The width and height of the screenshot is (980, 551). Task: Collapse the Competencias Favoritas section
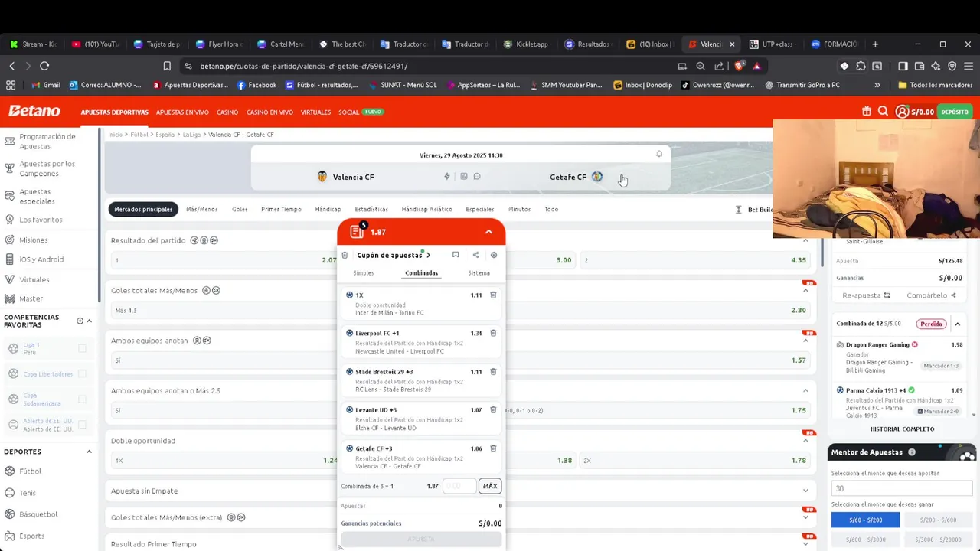coord(89,321)
